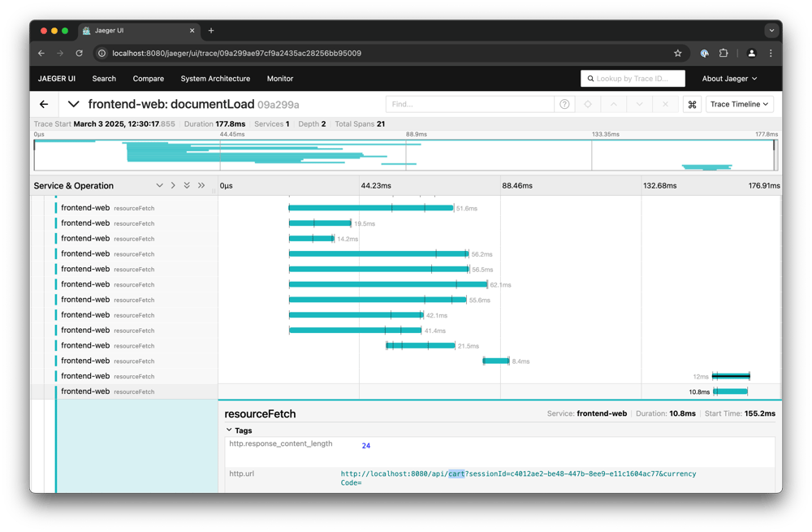The image size is (812, 532).
Task: Close the Jaeger UI browser tab
Action: pyautogui.click(x=192, y=31)
